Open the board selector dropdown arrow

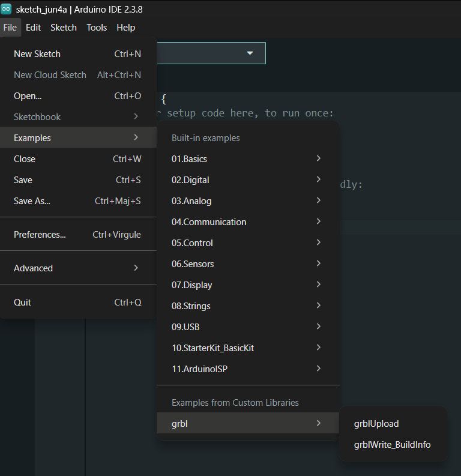coord(250,53)
